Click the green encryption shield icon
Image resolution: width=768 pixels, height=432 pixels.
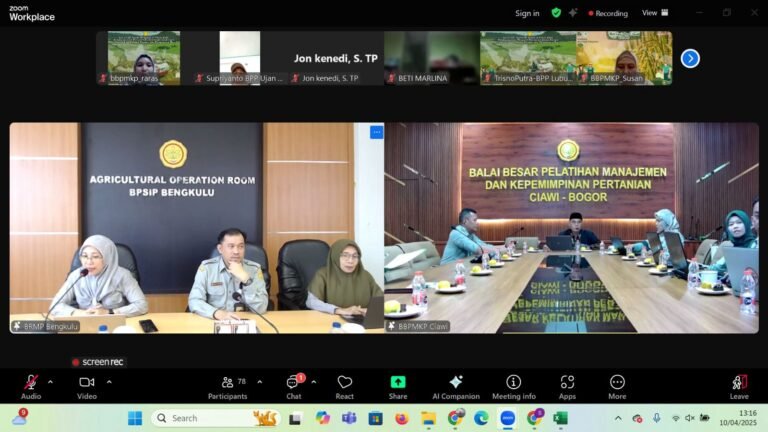pyautogui.click(x=556, y=13)
